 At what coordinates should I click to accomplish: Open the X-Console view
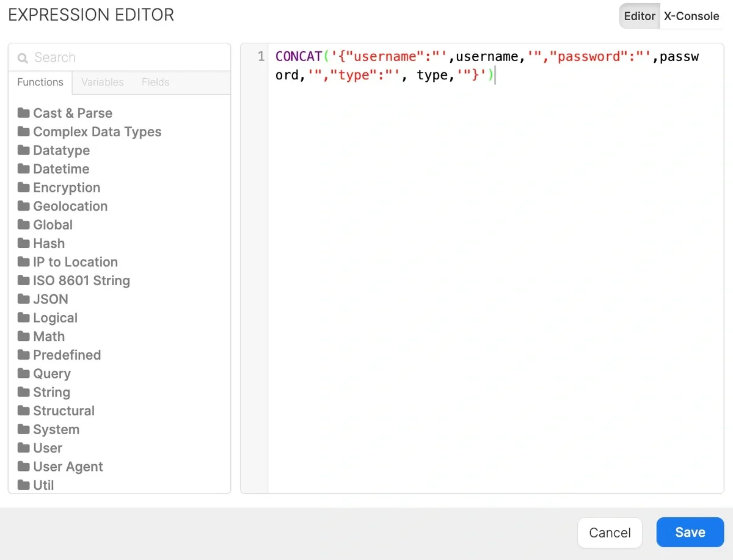pyautogui.click(x=691, y=16)
